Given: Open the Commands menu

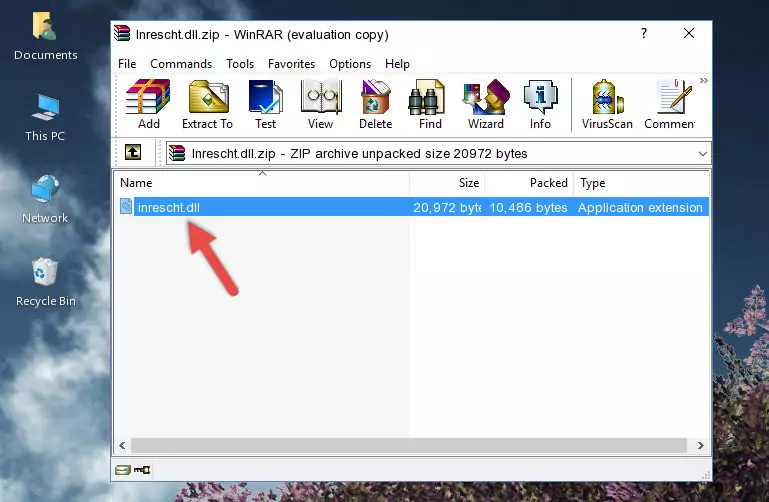Looking at the screenshot, I should pyautogui.click(x=181, y=64).
